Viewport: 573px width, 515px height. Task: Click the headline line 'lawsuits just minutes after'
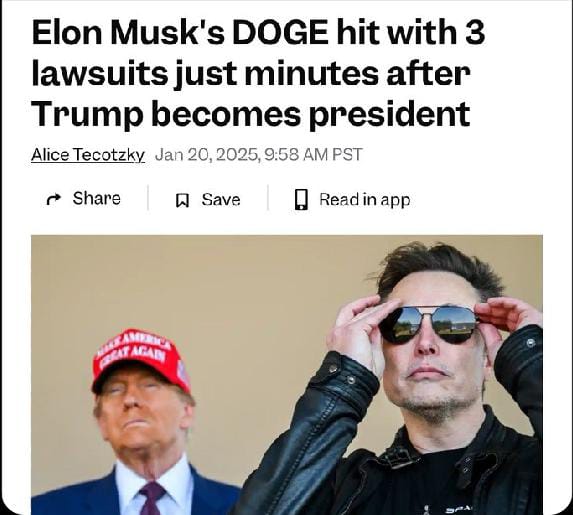(251, 74)
